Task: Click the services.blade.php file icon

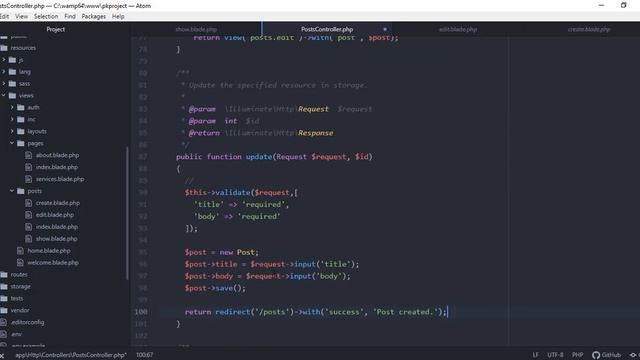Action: (x=28, y=179)
